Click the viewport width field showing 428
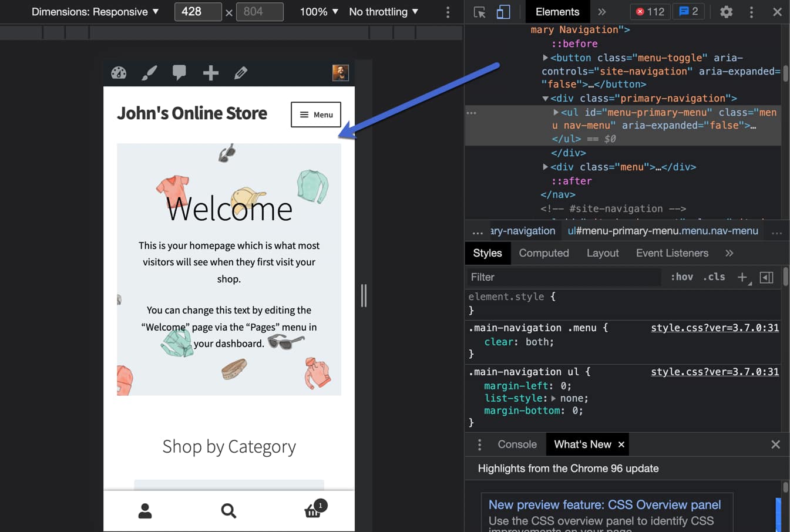 (198, 11)
